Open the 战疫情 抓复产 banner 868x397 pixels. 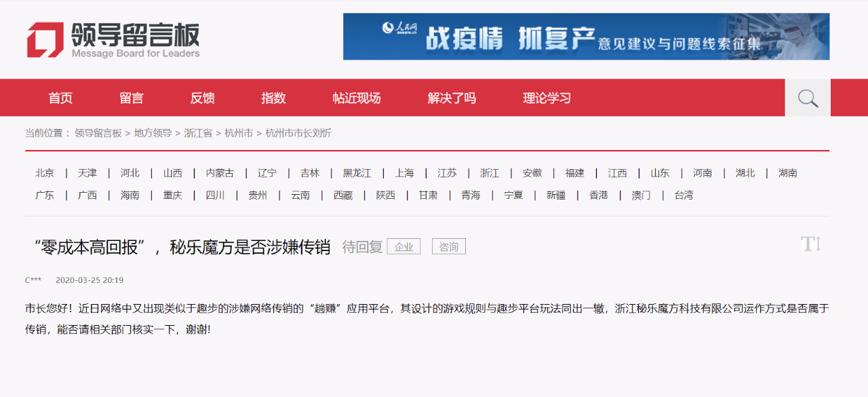(586, 37)
